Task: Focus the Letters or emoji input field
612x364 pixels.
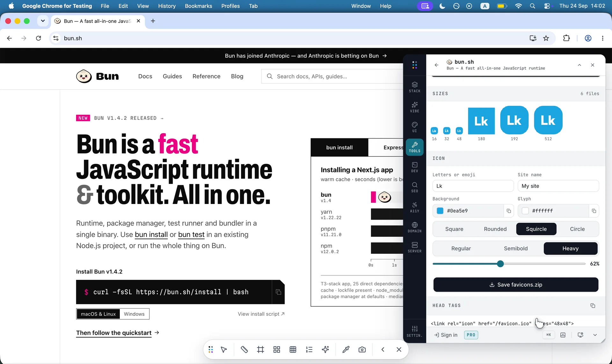Action: 473,186
